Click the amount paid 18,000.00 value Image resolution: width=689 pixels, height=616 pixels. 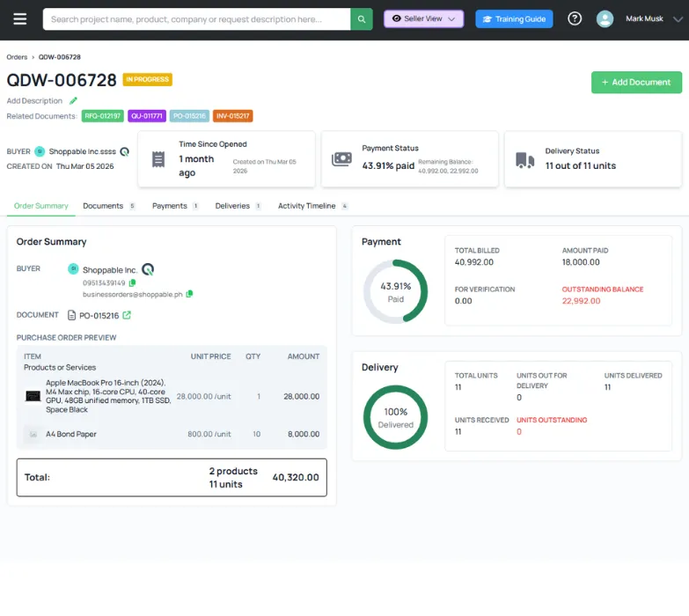point(581,262)
